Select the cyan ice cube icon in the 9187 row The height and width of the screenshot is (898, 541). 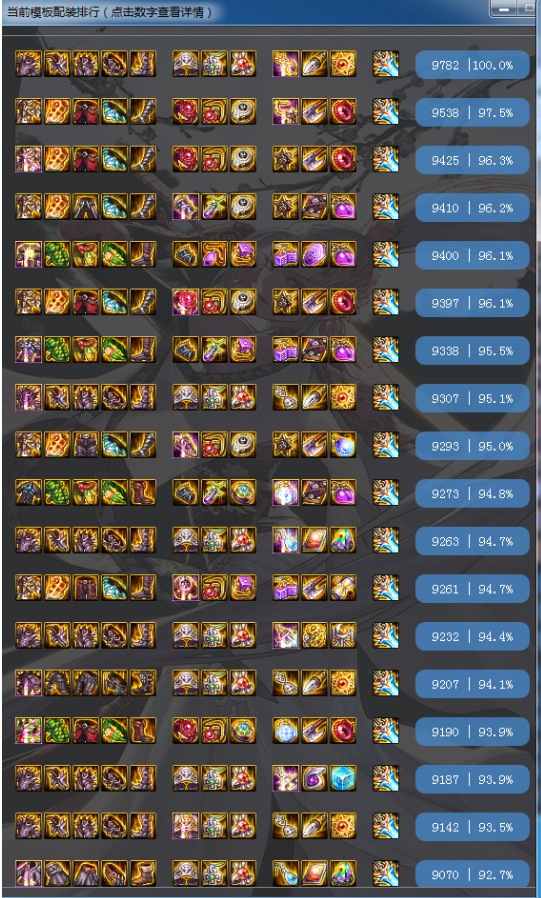coord(343,778)
